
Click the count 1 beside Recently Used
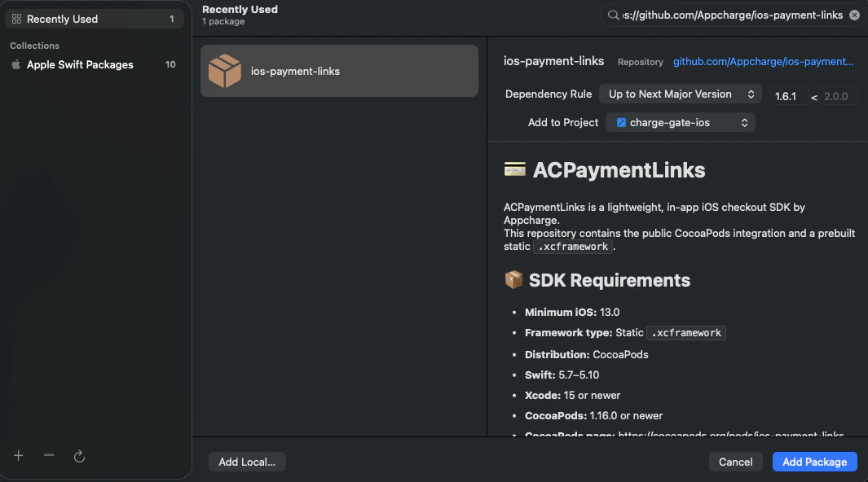[x=172, y=19]
